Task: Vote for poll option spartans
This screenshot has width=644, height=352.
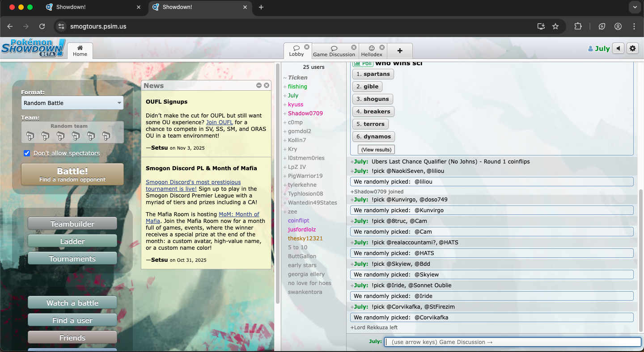Action: pos(373,74)
